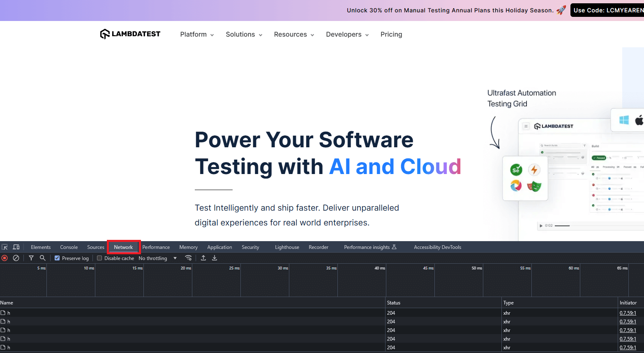Click the 5 ms timeline marker
Viewport: 644px width, 353px height.
click(x=42, y=268)
